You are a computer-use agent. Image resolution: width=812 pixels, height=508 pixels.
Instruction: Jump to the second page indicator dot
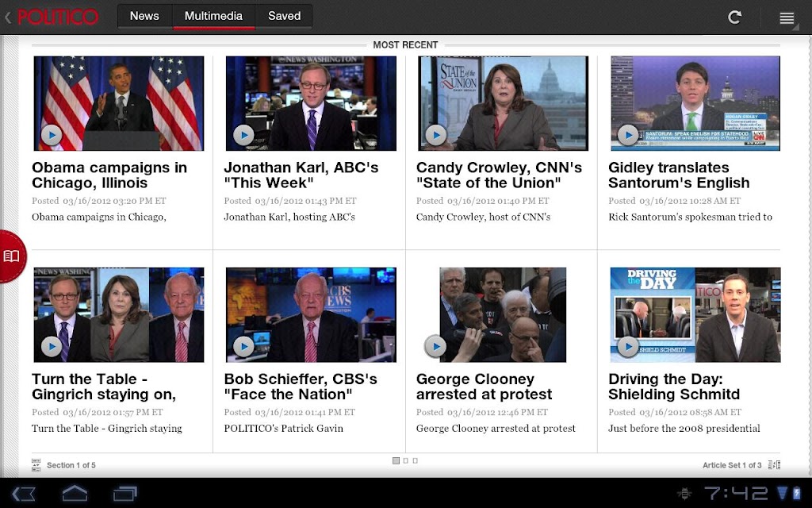pyautogui.click(x=405, y=460)
